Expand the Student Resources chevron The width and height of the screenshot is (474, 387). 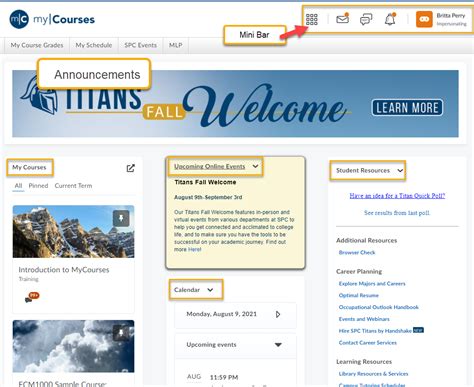pos(400,170)
